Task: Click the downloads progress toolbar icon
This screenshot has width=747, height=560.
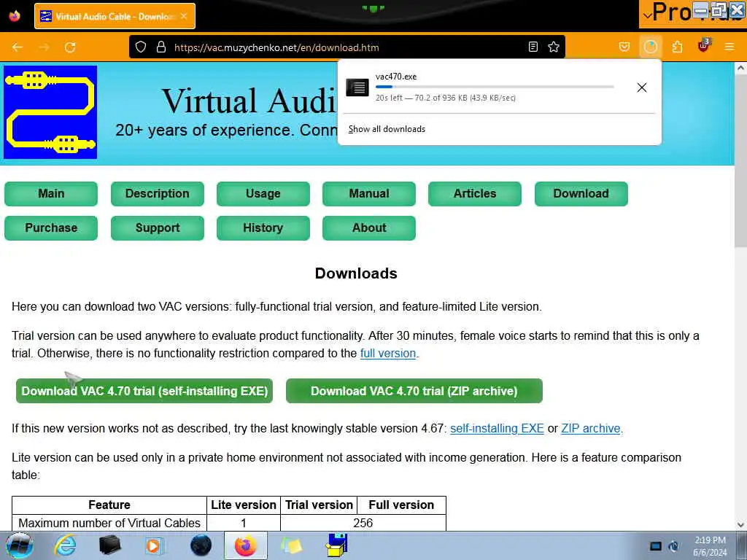Action: pyautogui.click(x=650, y=47)
